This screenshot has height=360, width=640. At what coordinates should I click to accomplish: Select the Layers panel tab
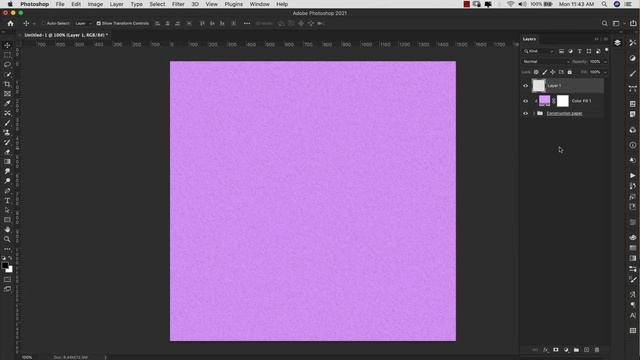(x=529, y=39)
